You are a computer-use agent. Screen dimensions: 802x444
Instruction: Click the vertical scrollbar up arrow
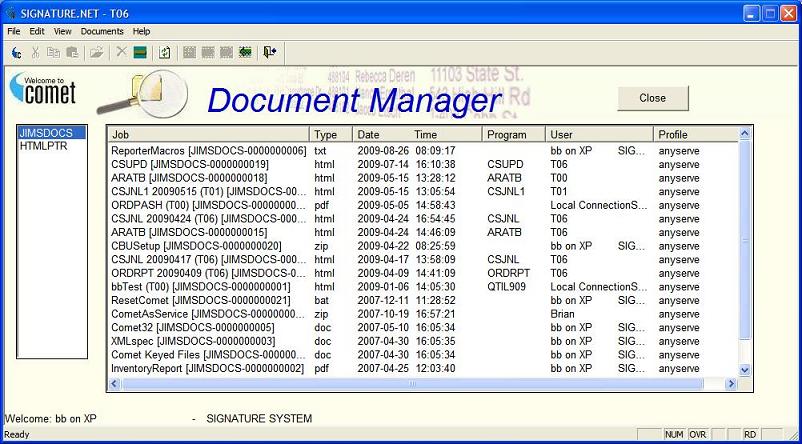pyautogui.click(x=745, y=134)
